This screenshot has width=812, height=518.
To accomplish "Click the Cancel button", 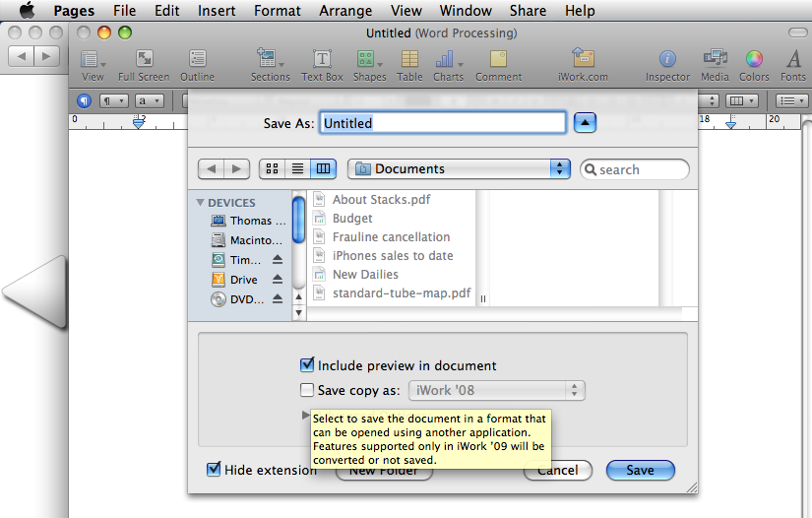I will click(x=558, y=470).
